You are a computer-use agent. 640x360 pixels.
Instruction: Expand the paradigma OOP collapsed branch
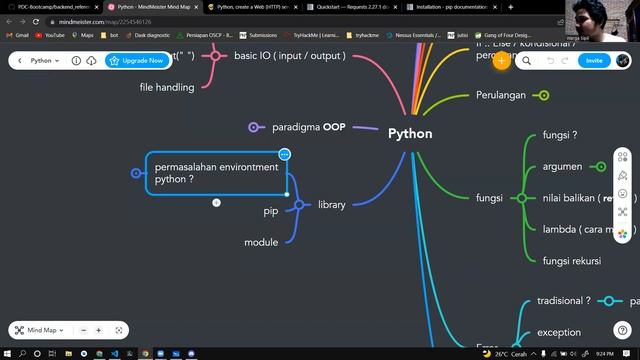click(253, 127)
